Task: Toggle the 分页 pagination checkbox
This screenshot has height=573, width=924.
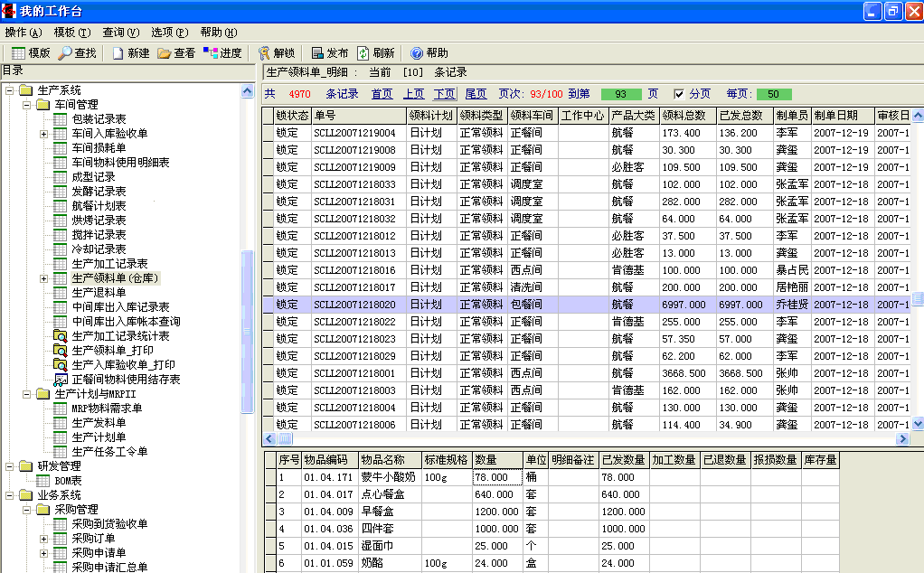Action: [x=679, y=94]
